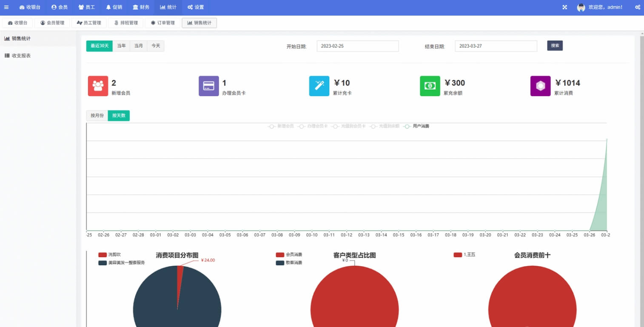Open the 开始日期 start date picker
644x327 pixels.
(x=357, y=46)
